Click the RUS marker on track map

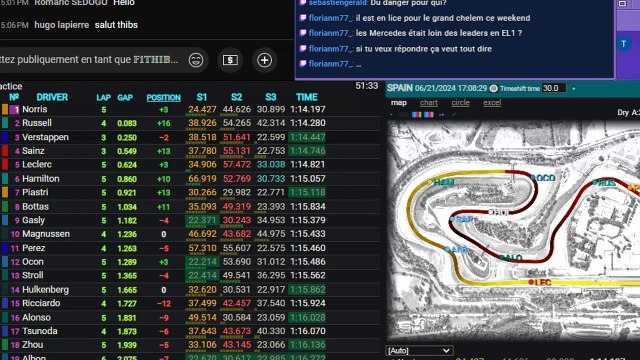(x=604, y=183)
